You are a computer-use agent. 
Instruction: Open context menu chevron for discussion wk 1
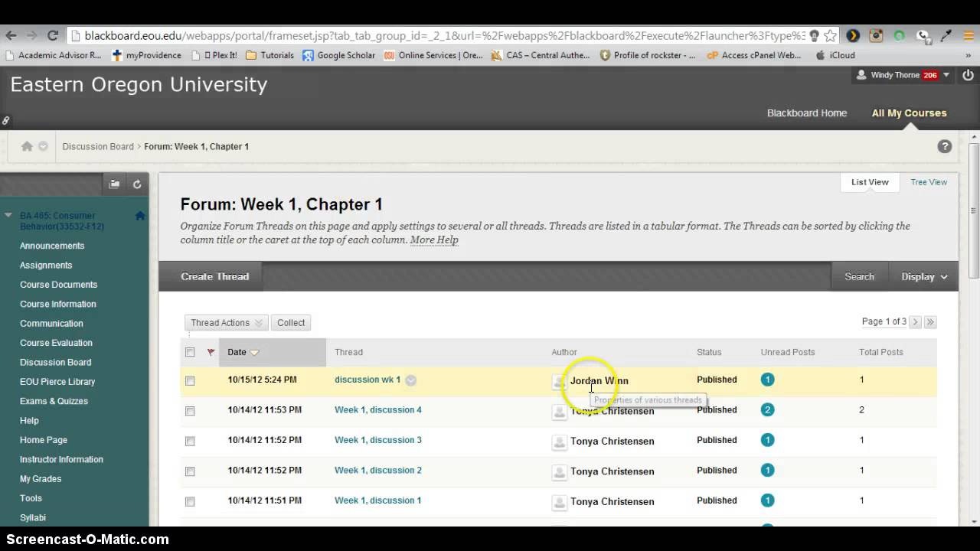point(410,380)
